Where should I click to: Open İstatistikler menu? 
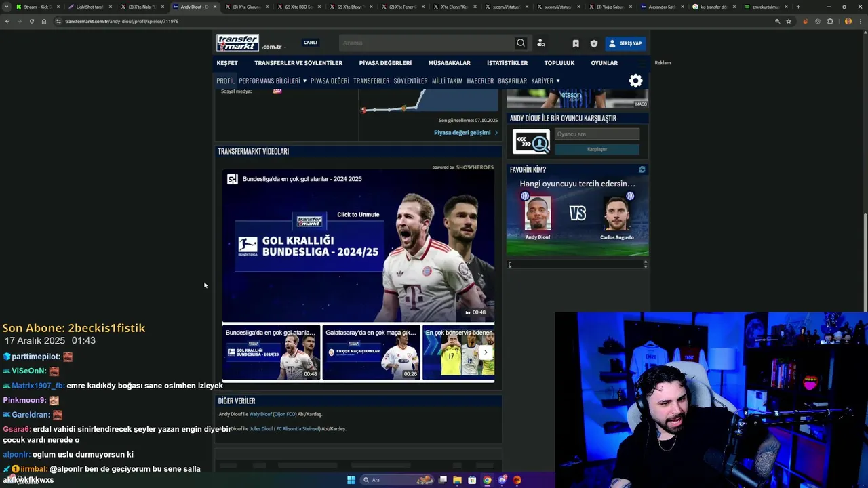(x=507, y=63)
